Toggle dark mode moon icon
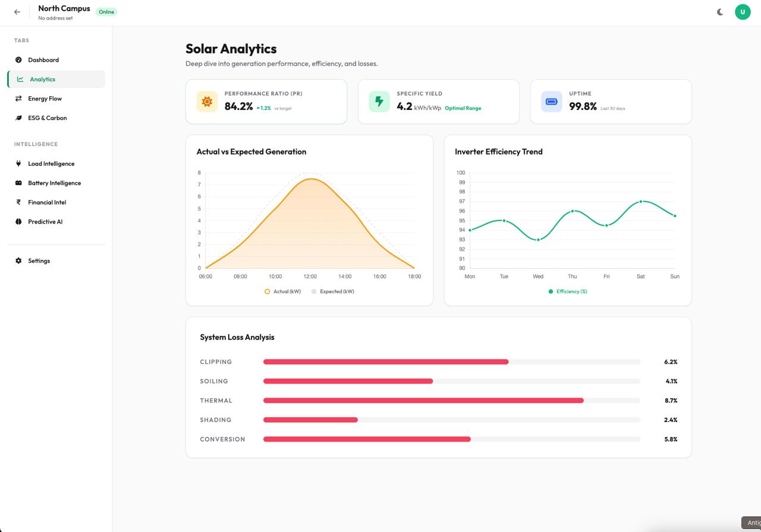 (x=720, y=12)
